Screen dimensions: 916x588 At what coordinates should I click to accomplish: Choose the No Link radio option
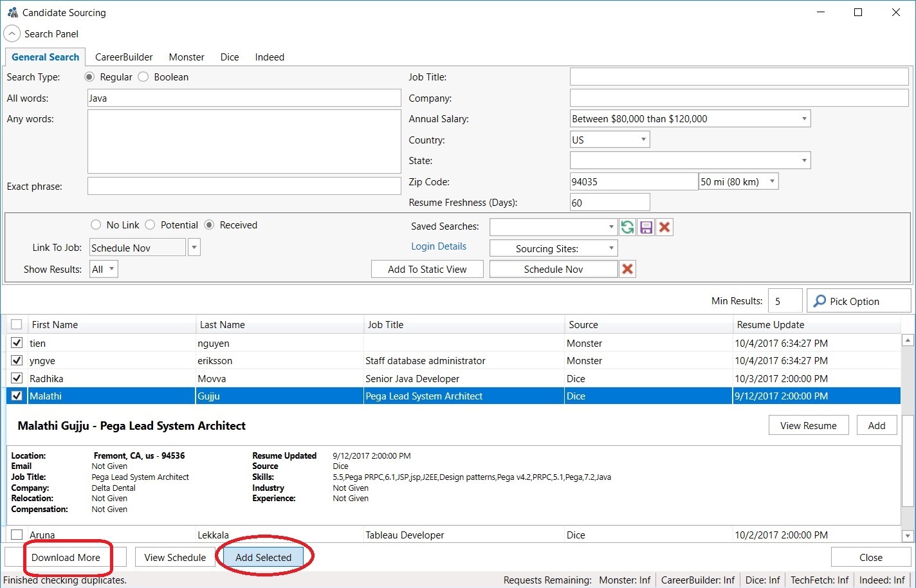96,225
